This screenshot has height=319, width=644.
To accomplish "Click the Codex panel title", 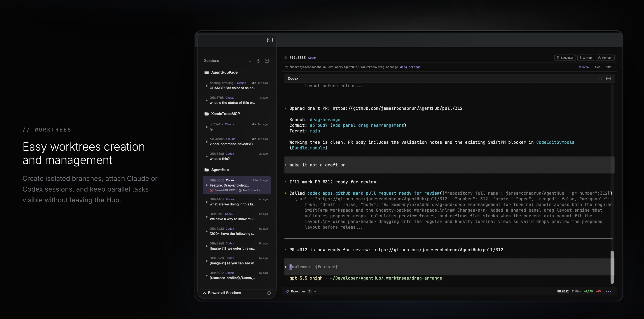I will 293,78.
